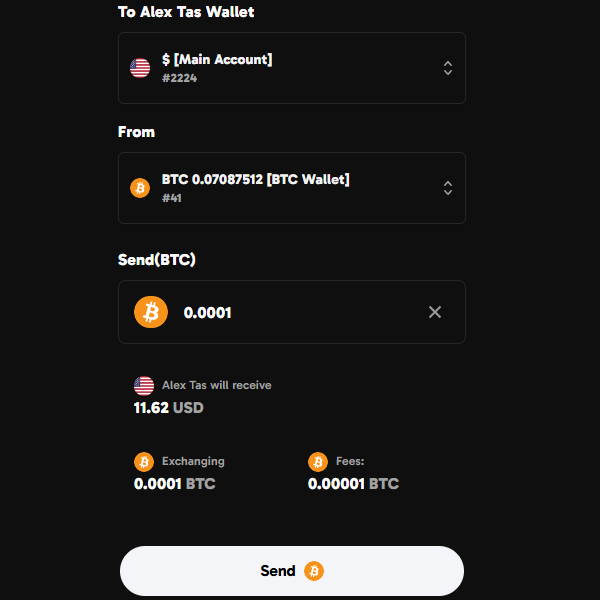Image resolution: width=600 pixels, height=600 pixels.
Task: Click the 'Send(BTC)' field label
Action: click(x=157, y=260)
